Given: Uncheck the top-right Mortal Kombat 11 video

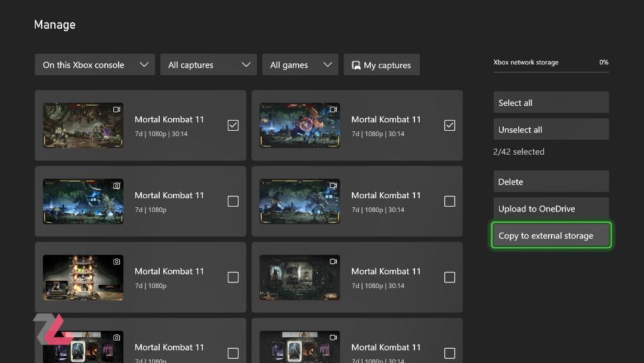Looking at the screenshot, I should click(x=450, y=125).
